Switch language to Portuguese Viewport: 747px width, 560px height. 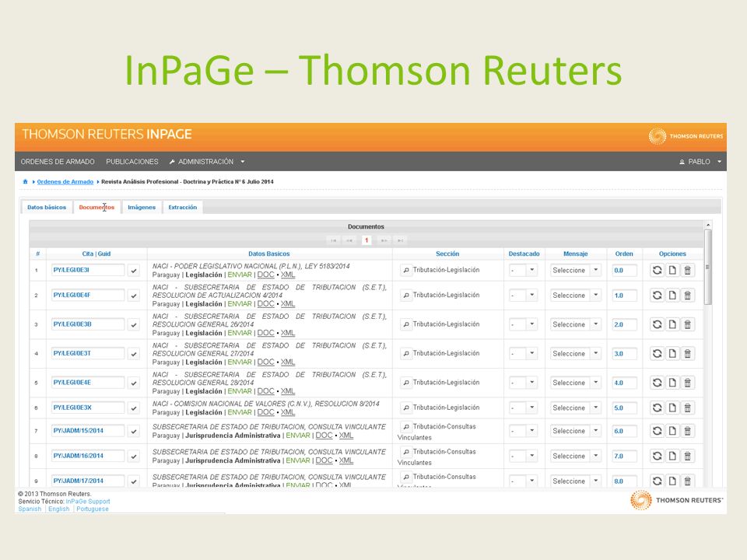point(93,509)
